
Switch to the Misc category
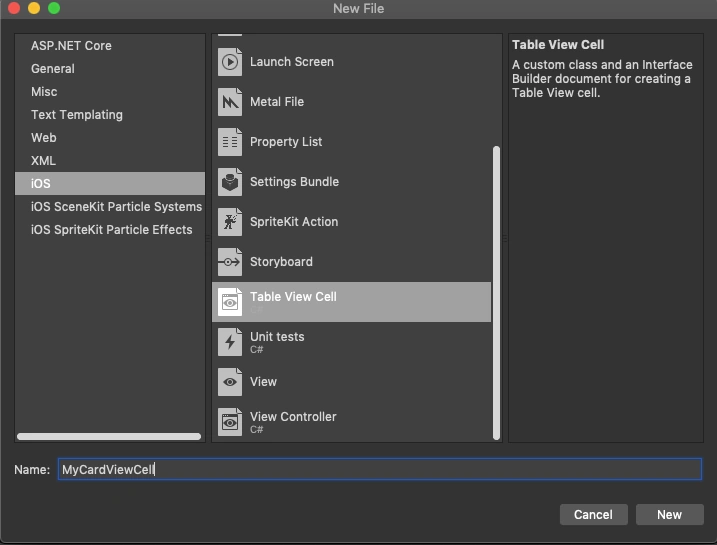110,91
